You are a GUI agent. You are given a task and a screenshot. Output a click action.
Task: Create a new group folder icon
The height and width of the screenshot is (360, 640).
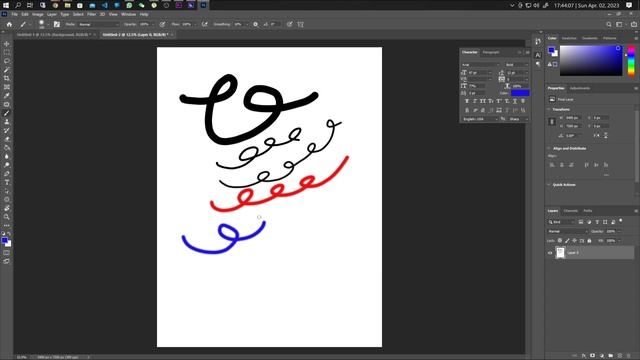[x=611, y=356]
